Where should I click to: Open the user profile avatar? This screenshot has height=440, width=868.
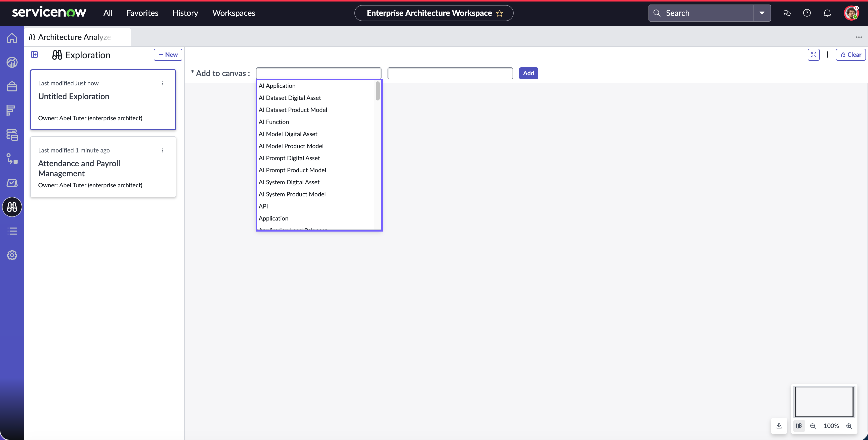point(851,13)
